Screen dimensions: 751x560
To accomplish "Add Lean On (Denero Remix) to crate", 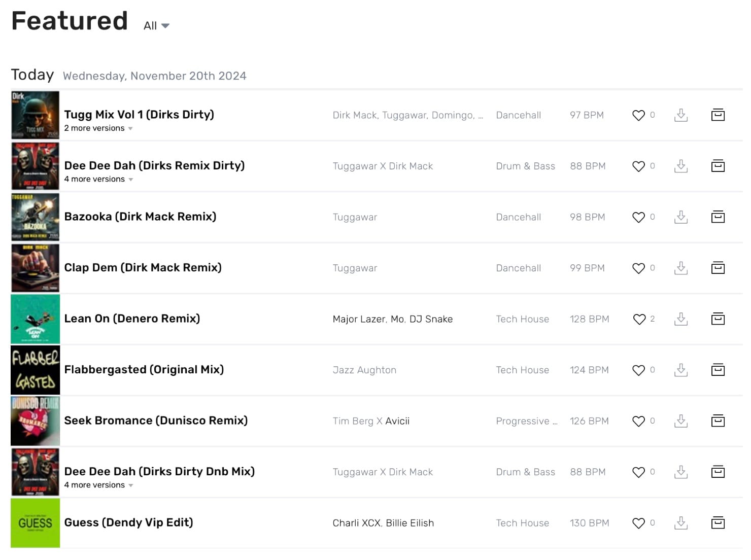I will click(x=718, y=319).
